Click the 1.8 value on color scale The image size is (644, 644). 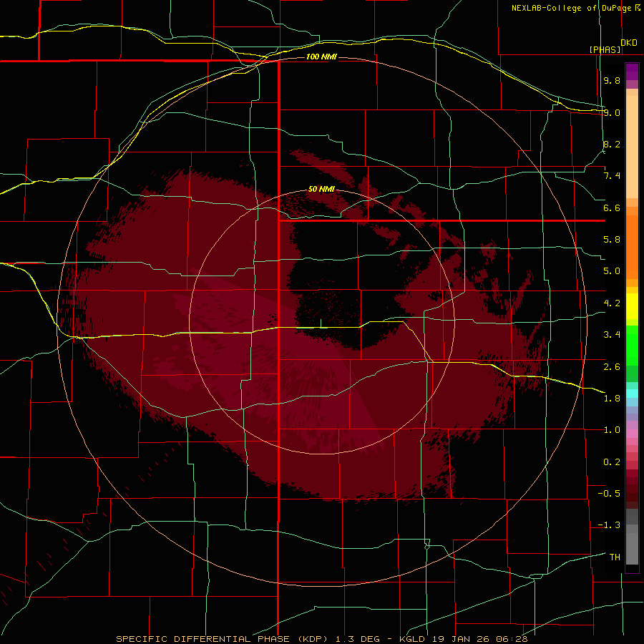click(x=612, y=399)
